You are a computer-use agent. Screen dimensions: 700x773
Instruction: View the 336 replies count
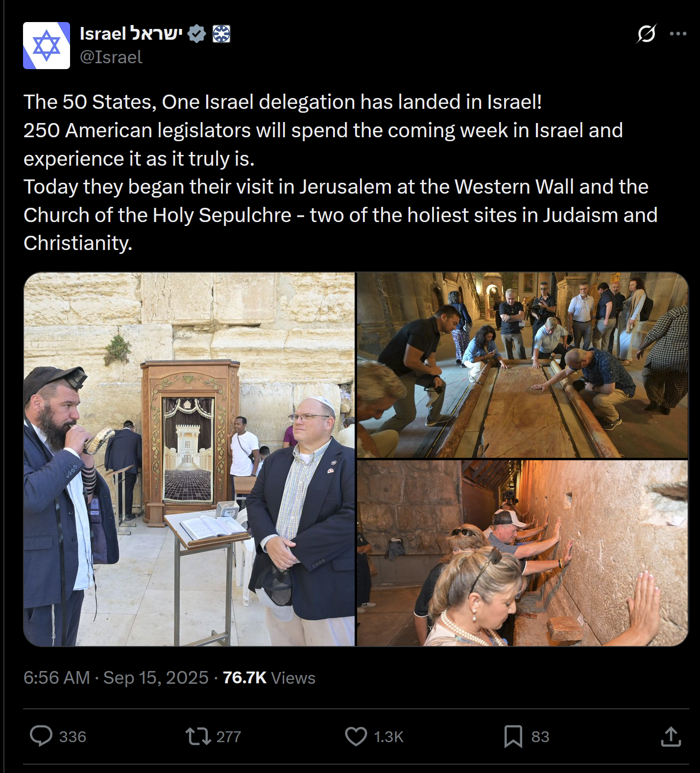coord(72,737)
